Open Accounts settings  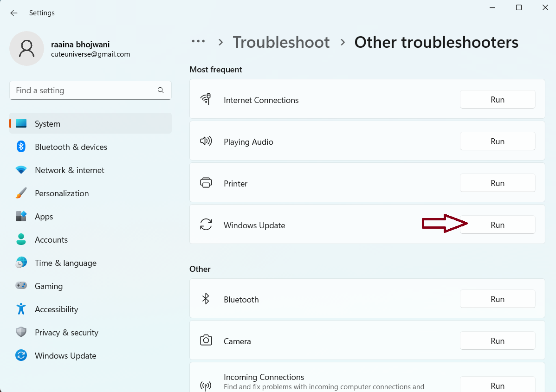pyautogui.click(x=51, y=240)
